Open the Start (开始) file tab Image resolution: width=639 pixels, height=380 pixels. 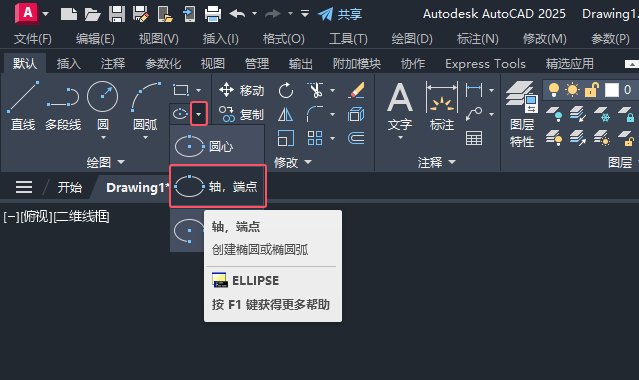(70, 187)
